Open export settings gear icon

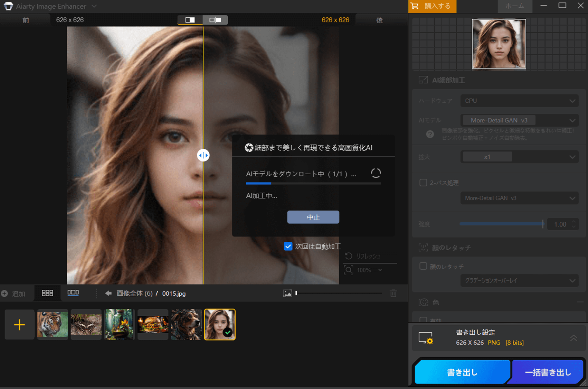(426, 338)
